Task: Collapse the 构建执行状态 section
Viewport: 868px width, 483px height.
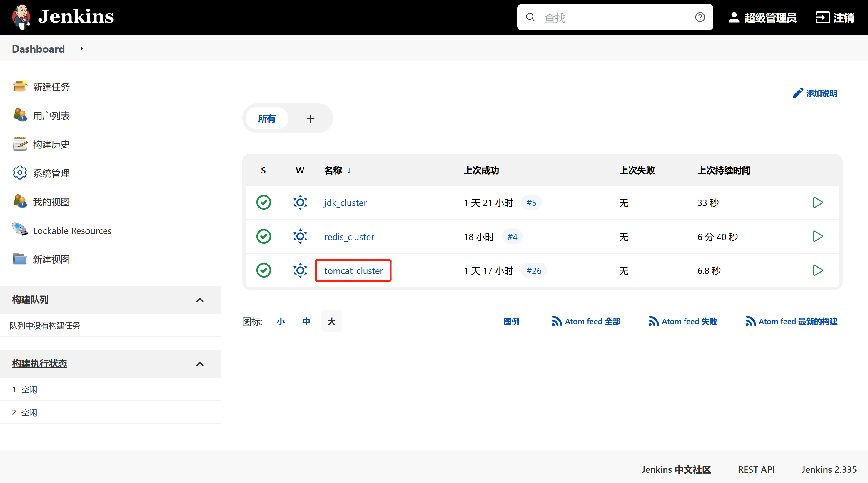Action: pyautogui.click(x=199, y=364)
